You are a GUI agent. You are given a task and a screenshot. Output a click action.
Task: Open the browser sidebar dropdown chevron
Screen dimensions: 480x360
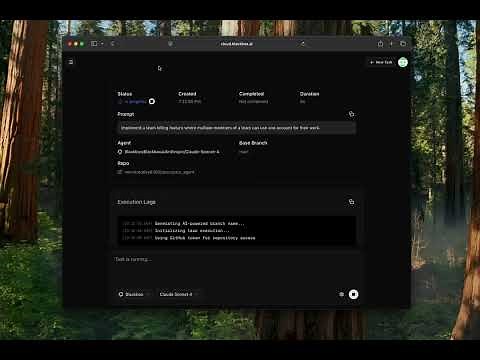[x=102, y=44]
